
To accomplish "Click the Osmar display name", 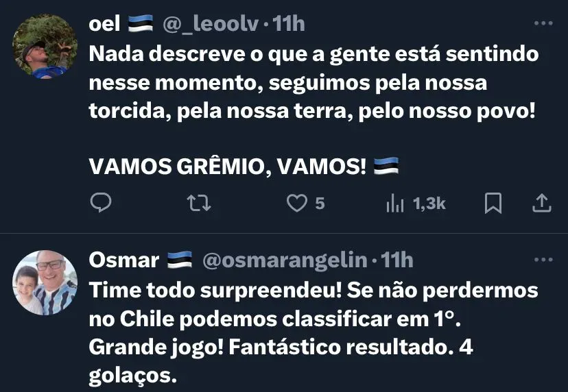I will click(x=124, y=260).
